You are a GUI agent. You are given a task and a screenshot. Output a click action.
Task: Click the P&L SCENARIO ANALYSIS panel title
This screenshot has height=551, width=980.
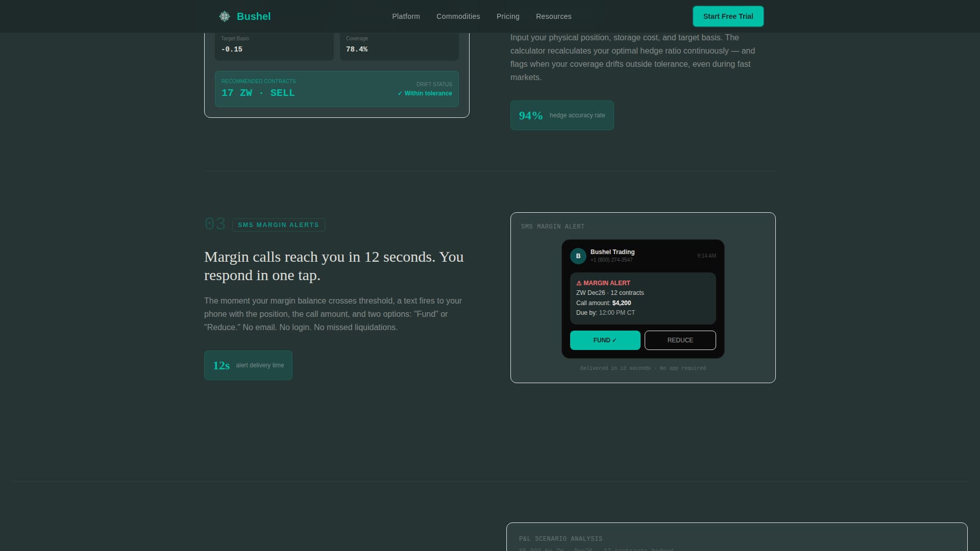(560, 539)
